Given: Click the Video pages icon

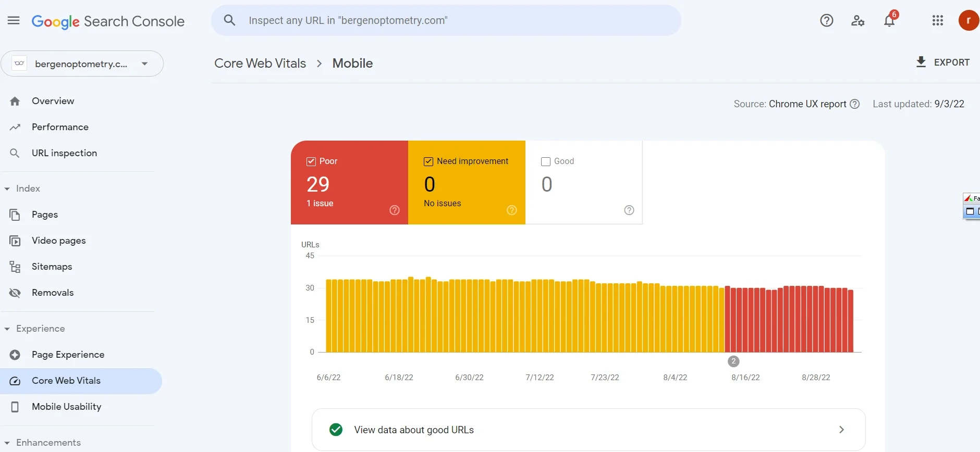Looking at the screenshot, I should tap(15, 241).
